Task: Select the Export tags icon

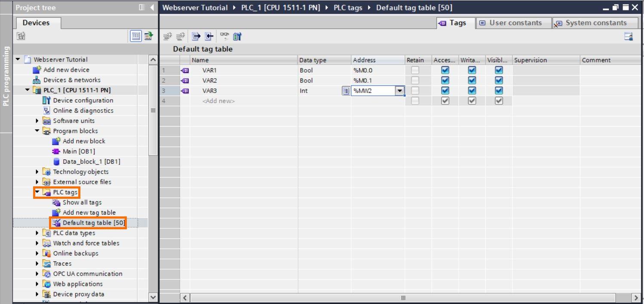Action: 196,36
